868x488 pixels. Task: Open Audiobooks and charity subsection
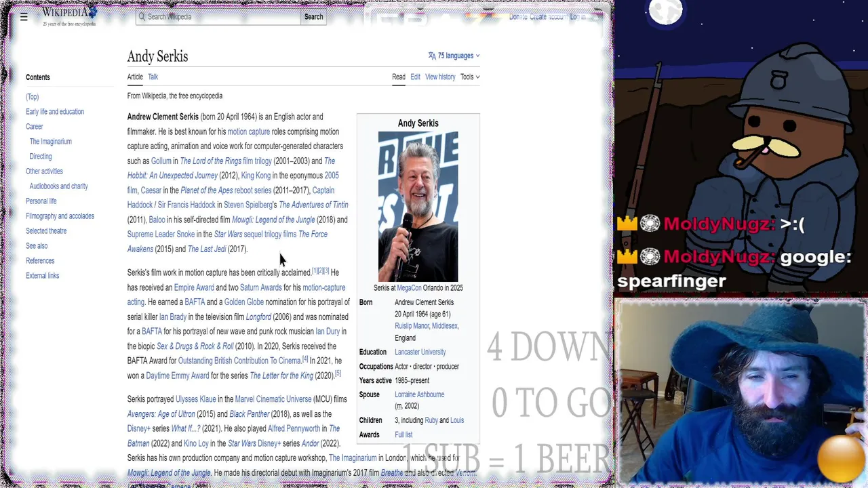59,186
